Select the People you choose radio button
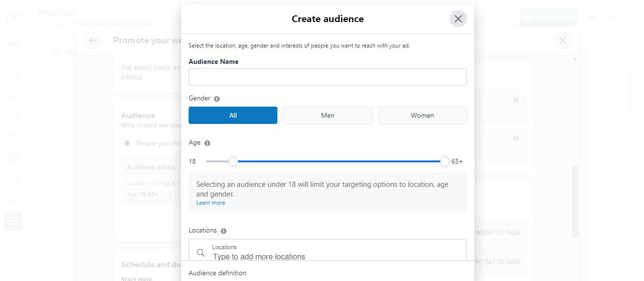This screenshot has width=644, height=281. (127, 143)
